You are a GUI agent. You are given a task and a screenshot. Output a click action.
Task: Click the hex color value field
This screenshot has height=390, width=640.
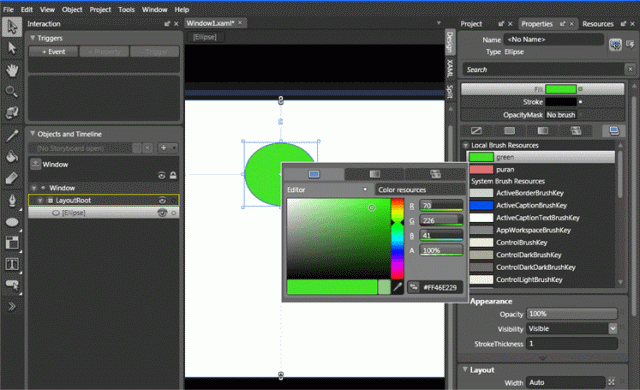(440, 287)
